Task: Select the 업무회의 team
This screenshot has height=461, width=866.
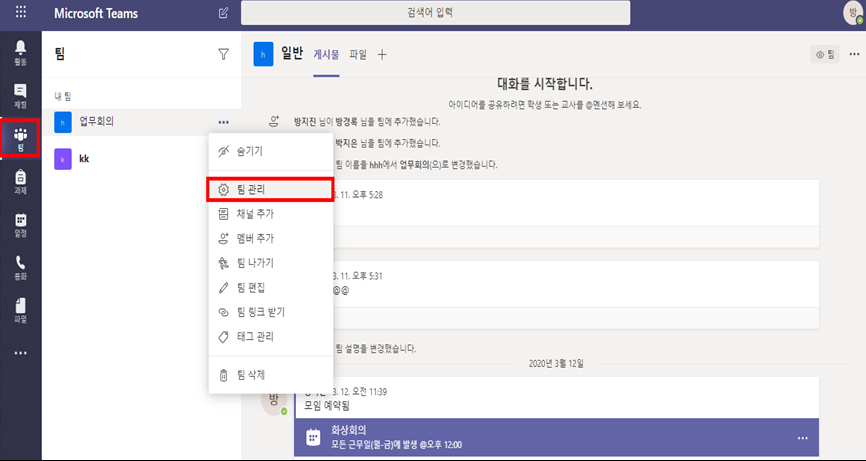Action: point(141,122)
